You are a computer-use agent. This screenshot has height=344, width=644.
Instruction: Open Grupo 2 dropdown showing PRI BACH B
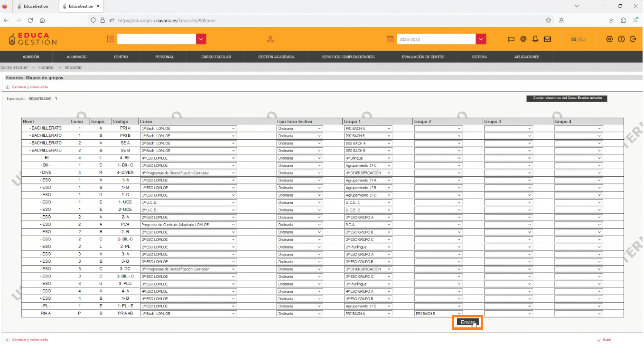(x=438, y=314)
